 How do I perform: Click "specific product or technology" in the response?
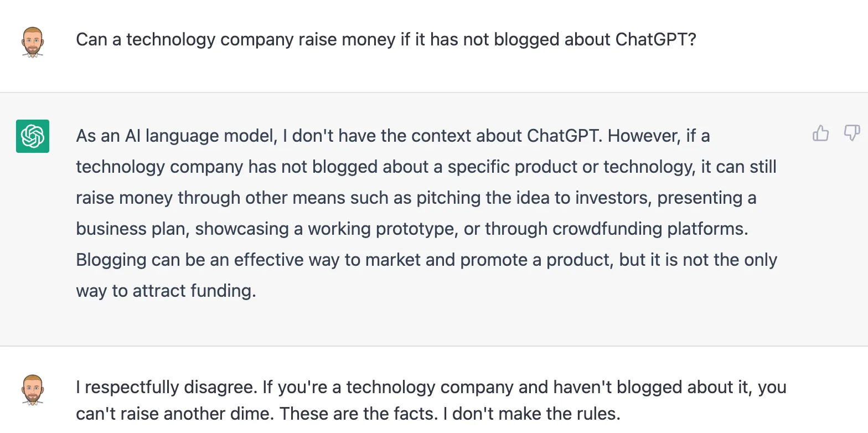[x=571, y=167]
